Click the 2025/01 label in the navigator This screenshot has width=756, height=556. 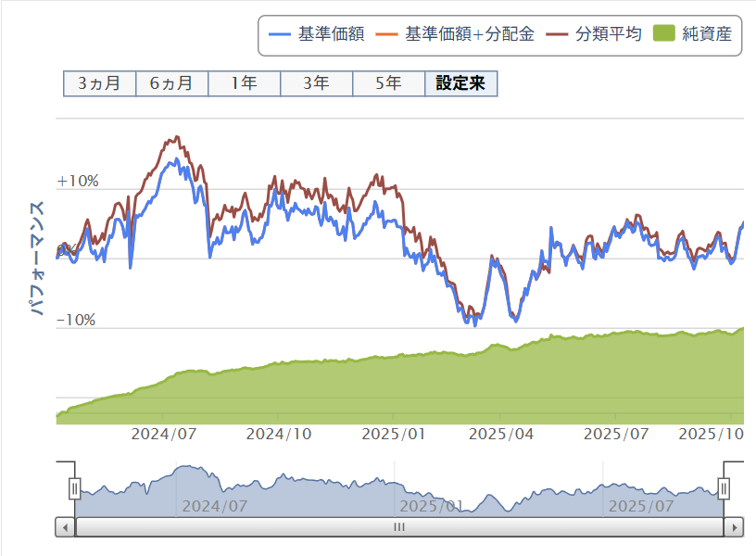(430, 506)
